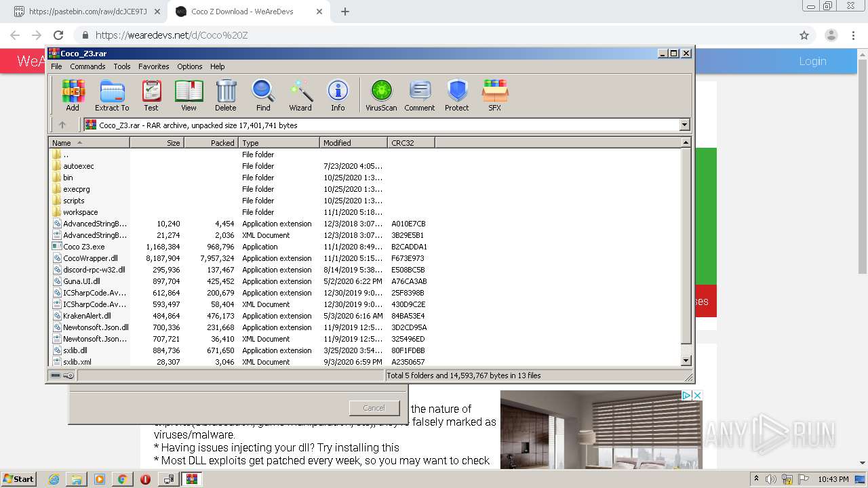Image resolution: width=868 pixels, height=488 pixels.
Task: Click the volume tray icon
Action: pyautogui.click(x=771, y=479)
